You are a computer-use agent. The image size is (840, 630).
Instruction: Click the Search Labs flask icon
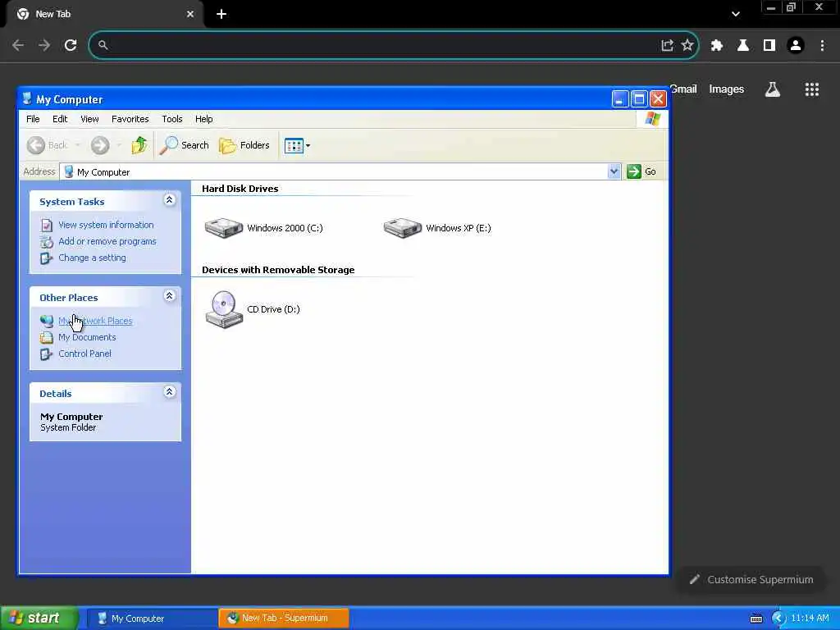pos(773,89)
